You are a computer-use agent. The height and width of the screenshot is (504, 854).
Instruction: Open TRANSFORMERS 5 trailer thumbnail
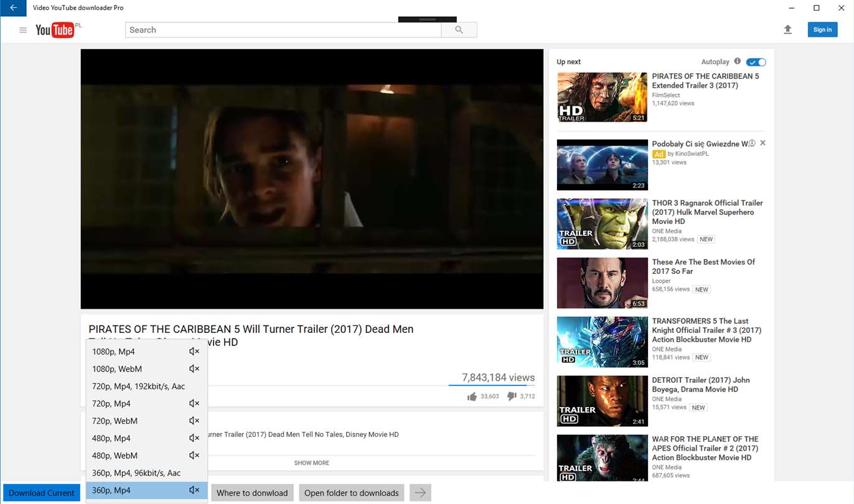[602, 342]
